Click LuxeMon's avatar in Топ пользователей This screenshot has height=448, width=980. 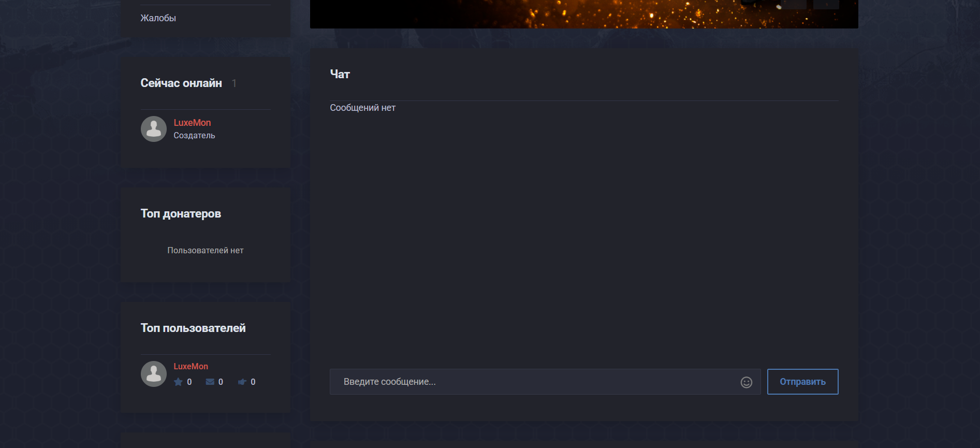tap(154, 374)
